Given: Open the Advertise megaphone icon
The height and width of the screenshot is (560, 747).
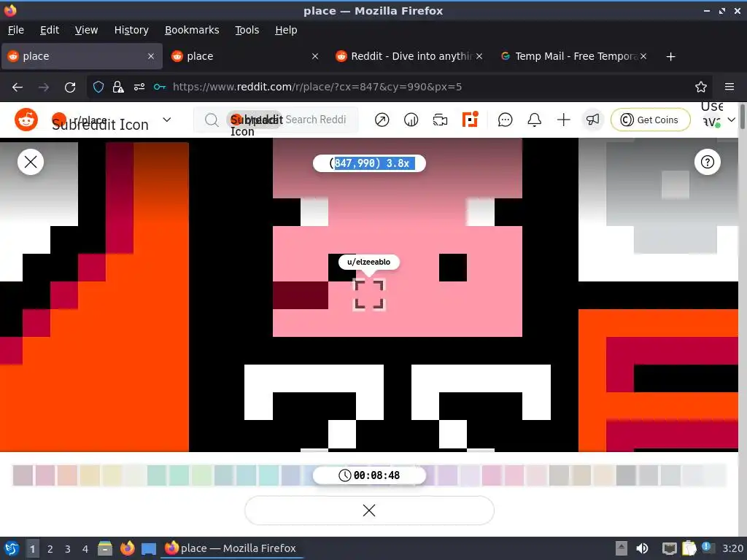Looking at the screenshot, I should click(592, 120).
